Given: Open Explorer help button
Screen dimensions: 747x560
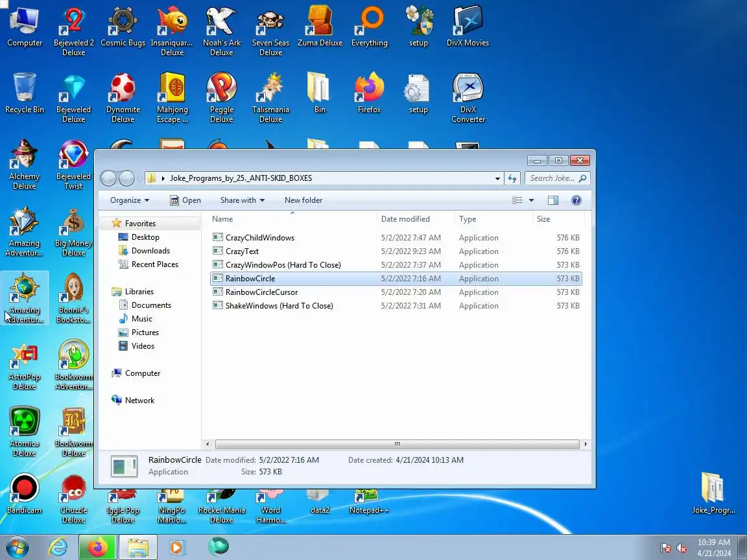Looking at the screenshot, I should coord(576,200).
